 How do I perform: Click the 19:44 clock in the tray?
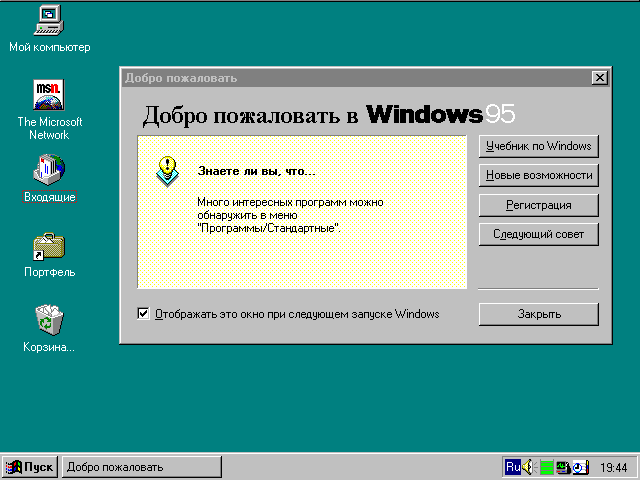[613, 467]
